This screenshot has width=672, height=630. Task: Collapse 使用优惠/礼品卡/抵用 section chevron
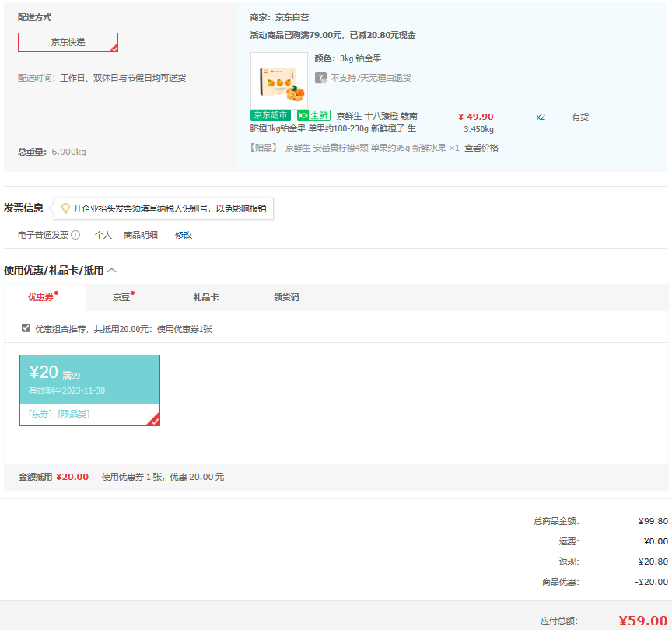click(x=112, y=271)
